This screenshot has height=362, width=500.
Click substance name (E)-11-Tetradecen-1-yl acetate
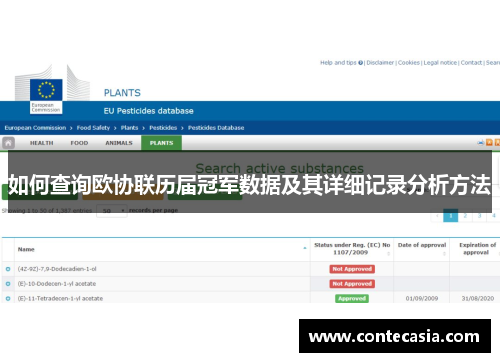coord(60,299)
